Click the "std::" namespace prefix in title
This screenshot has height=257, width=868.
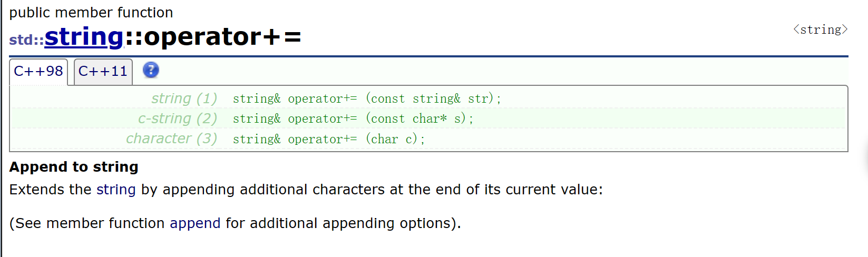pyautogui.click(x=26, y=40)
